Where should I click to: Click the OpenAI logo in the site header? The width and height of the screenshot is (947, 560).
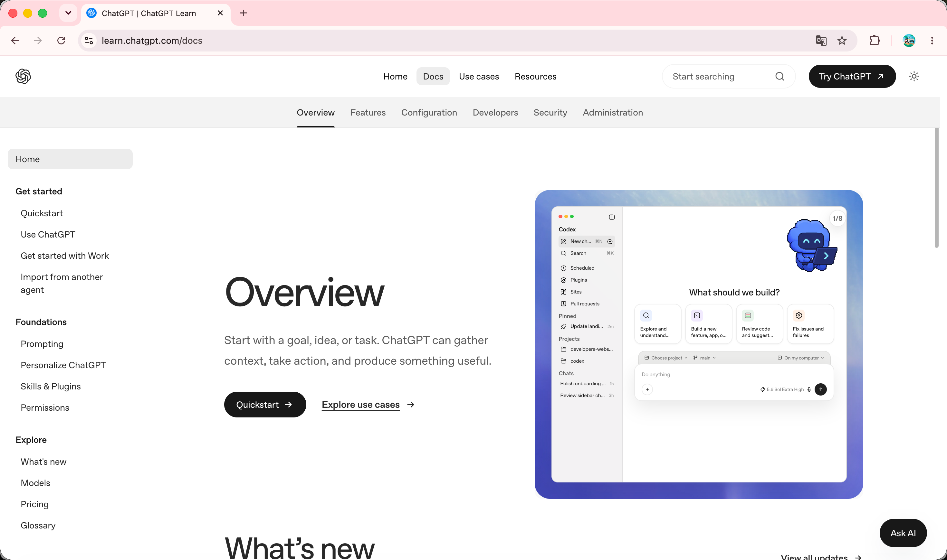coord(23,76)
